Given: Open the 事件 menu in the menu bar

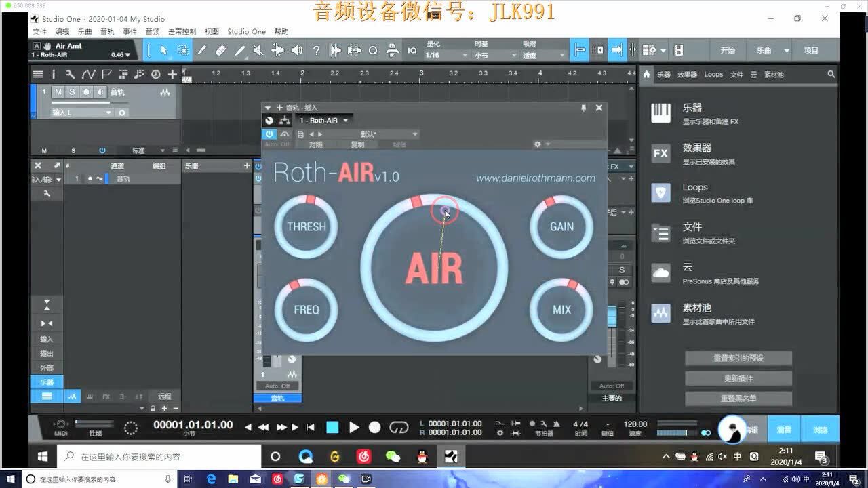Looking at the screenshot, I should pos(129,30).
